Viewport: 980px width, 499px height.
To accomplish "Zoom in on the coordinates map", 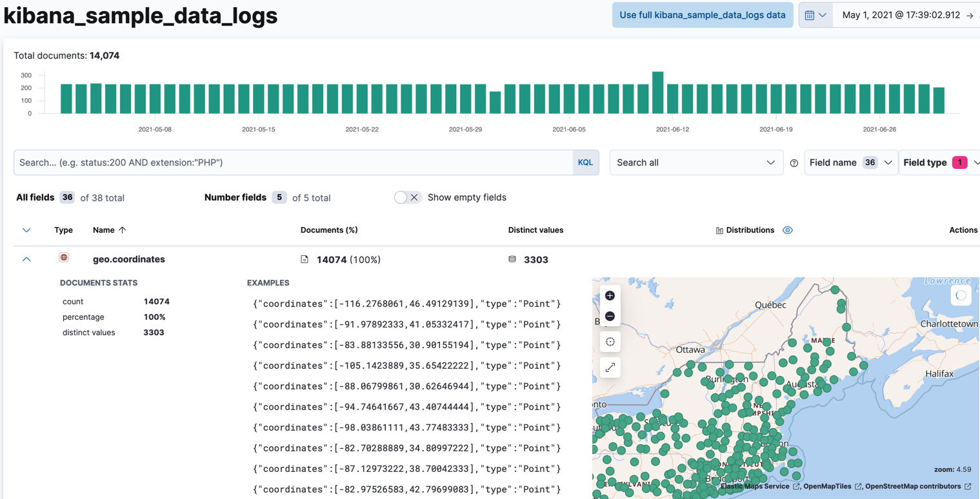I will (610, 295).
